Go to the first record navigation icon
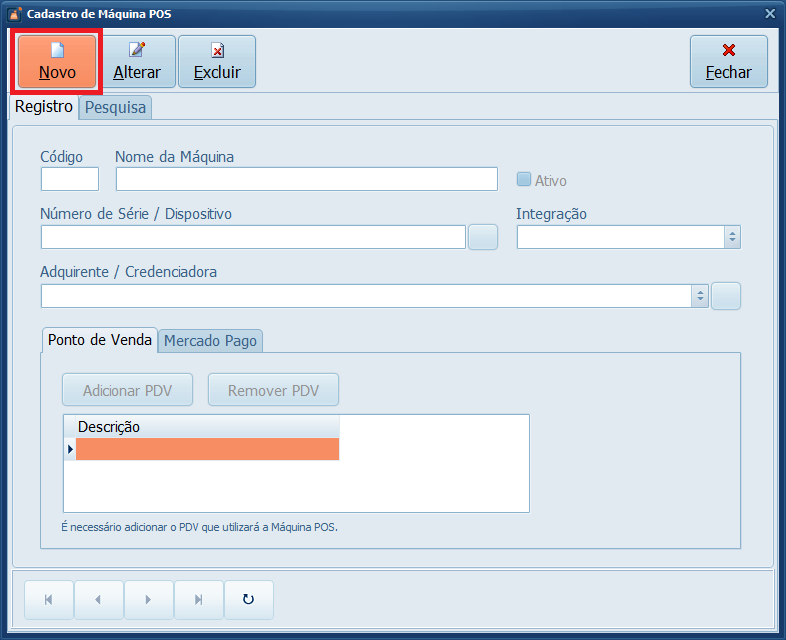The height and width of the screenshot is (640, 786). point(49,600)
